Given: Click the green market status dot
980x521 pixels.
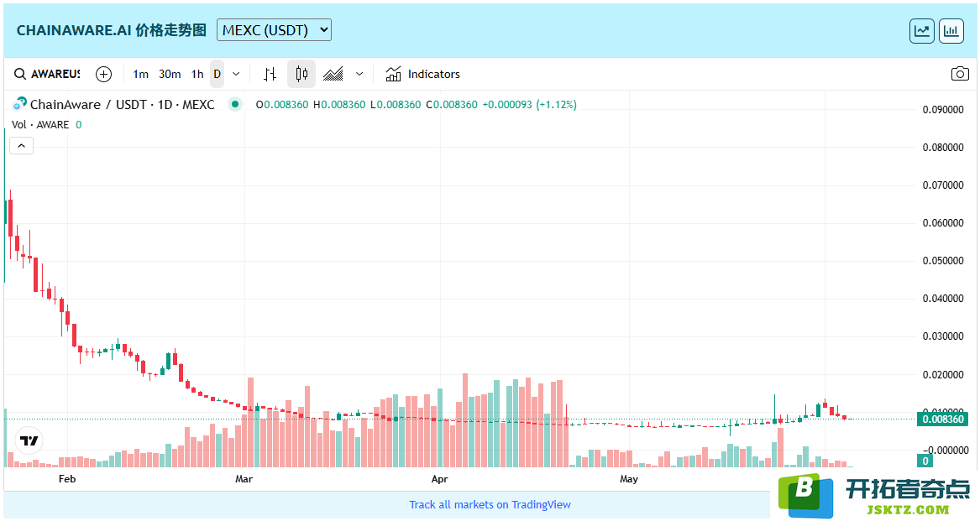Looking at the screenshot, I should [235, 104].
